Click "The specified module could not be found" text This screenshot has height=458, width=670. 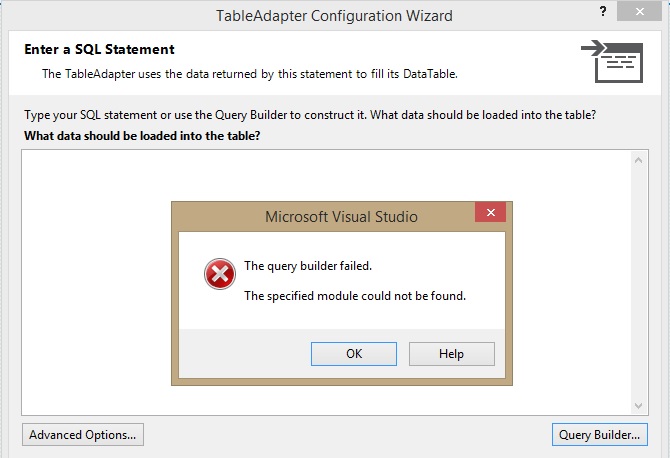click(x=355, y=296)
